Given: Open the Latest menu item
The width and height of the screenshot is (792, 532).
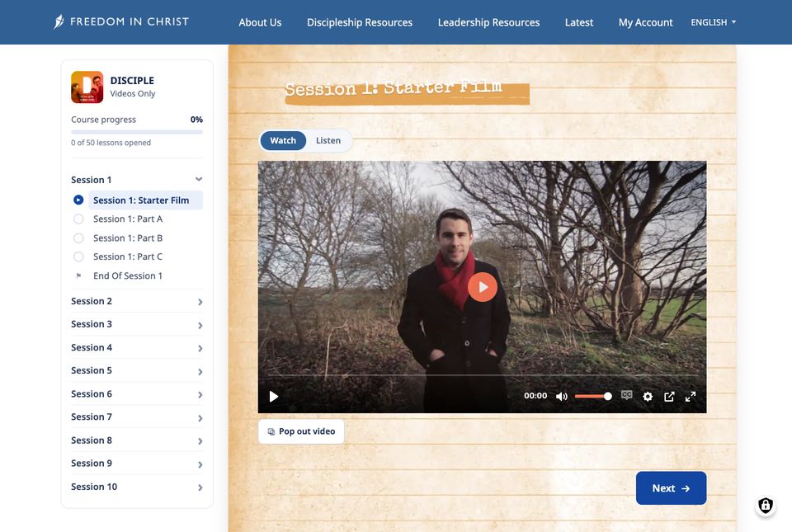Looking at the screenshot, I should [x=579, y=22].
